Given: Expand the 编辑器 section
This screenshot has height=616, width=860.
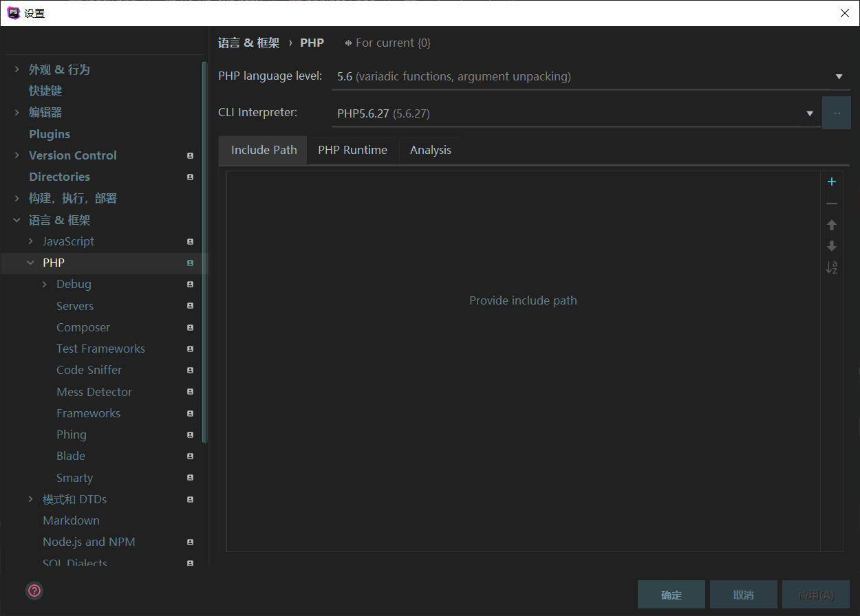Looking at the screenshot, I should 17,112.
